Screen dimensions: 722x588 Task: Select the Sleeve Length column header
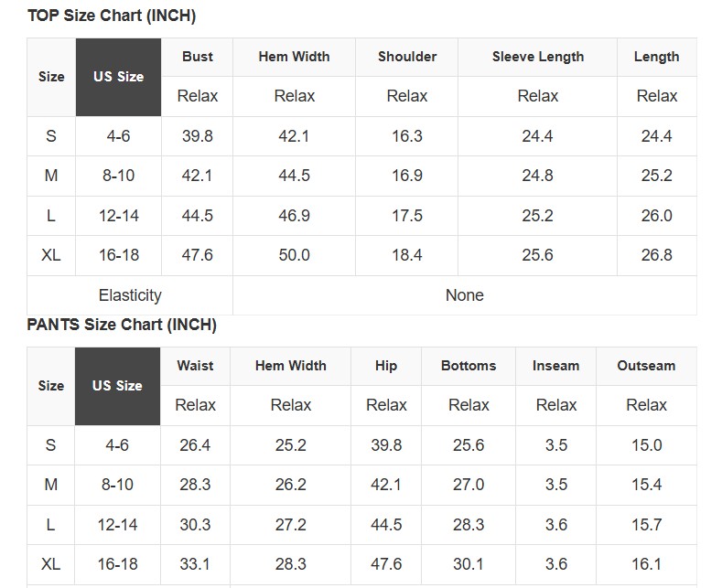pyautogui.click(x=538, y=57)
